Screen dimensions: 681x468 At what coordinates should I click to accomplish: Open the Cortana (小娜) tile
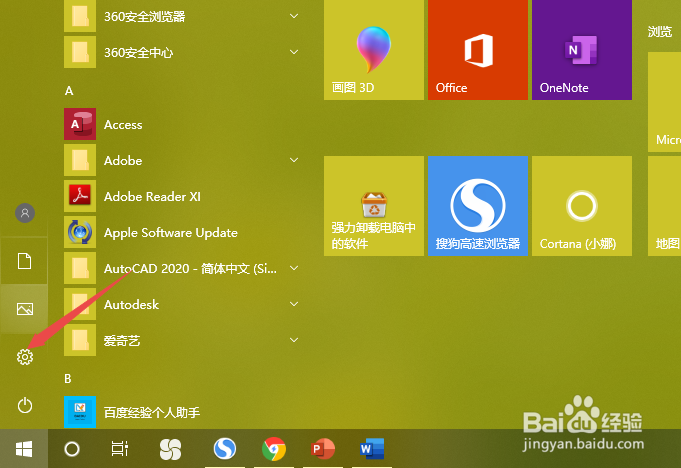(x=582, y=206)
